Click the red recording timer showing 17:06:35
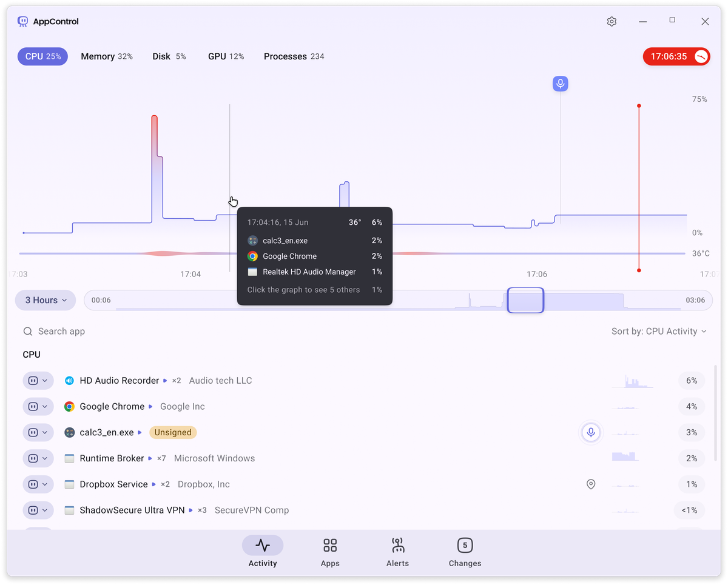 tap(676, 56)
